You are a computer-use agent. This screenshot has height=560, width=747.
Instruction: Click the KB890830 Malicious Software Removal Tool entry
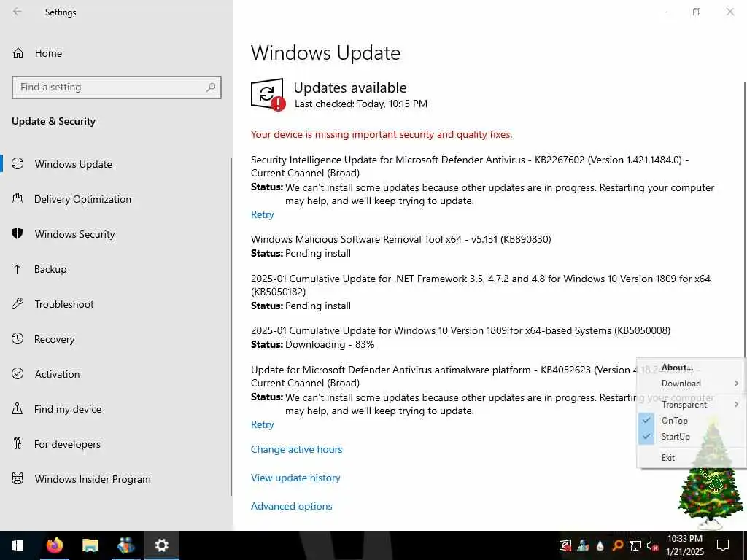[400, 239]
